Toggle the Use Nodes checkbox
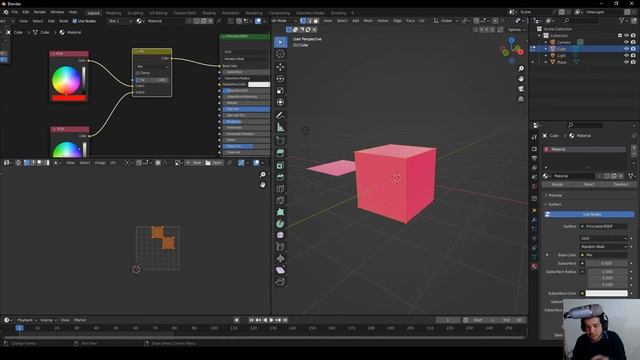The height and width of the screenshot is (360, 640). [75, 21]
